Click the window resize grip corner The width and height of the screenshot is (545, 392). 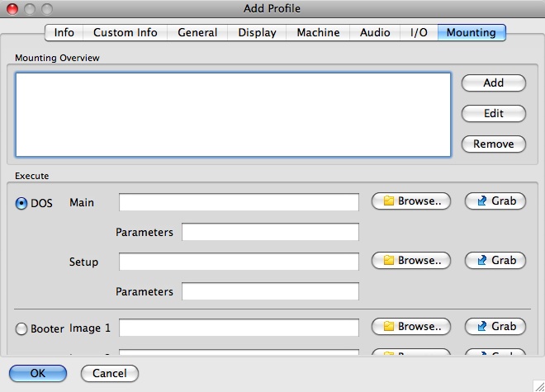point(539,386)
